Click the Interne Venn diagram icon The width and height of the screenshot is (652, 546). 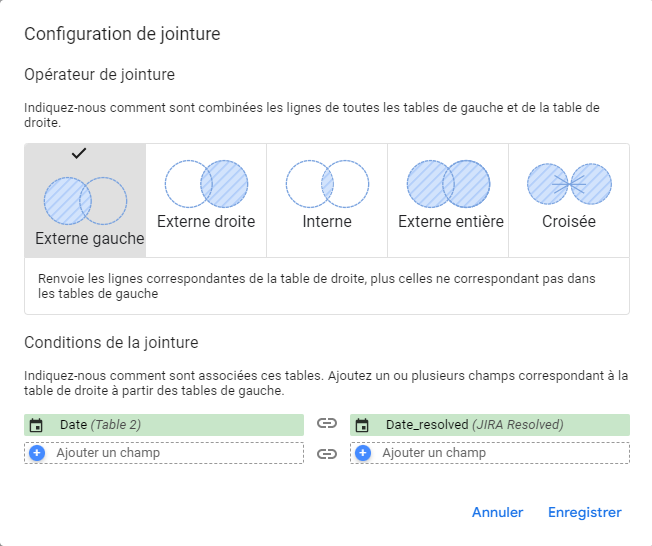click(x=327, y=184)
